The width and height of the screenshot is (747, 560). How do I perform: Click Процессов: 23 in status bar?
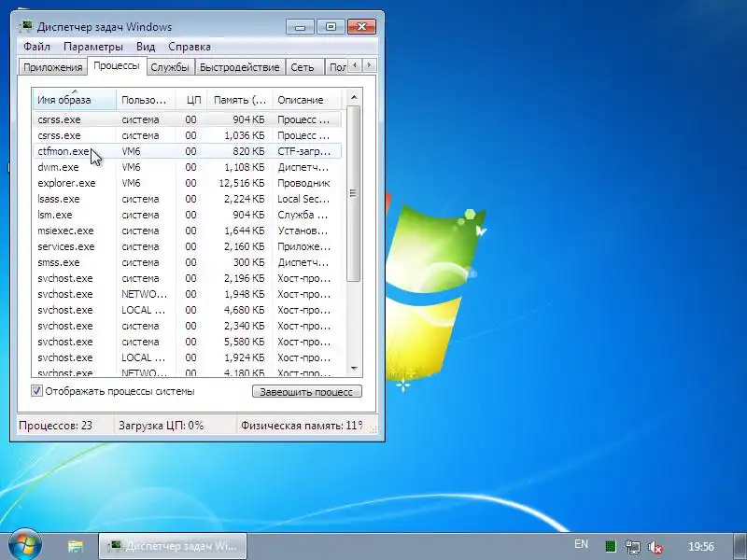[x=56, y=426]
